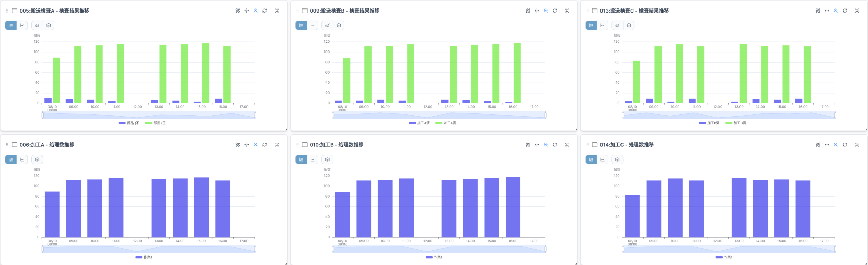Open the edit tools icon on panel 014:加工C
Image resolution: width=868 pixels, height=265 pixels.
[818, 145]
